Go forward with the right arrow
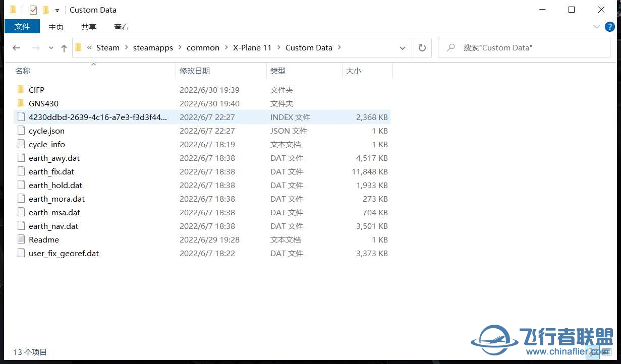Screen dimensions: 621x364 tap(36, 48)
